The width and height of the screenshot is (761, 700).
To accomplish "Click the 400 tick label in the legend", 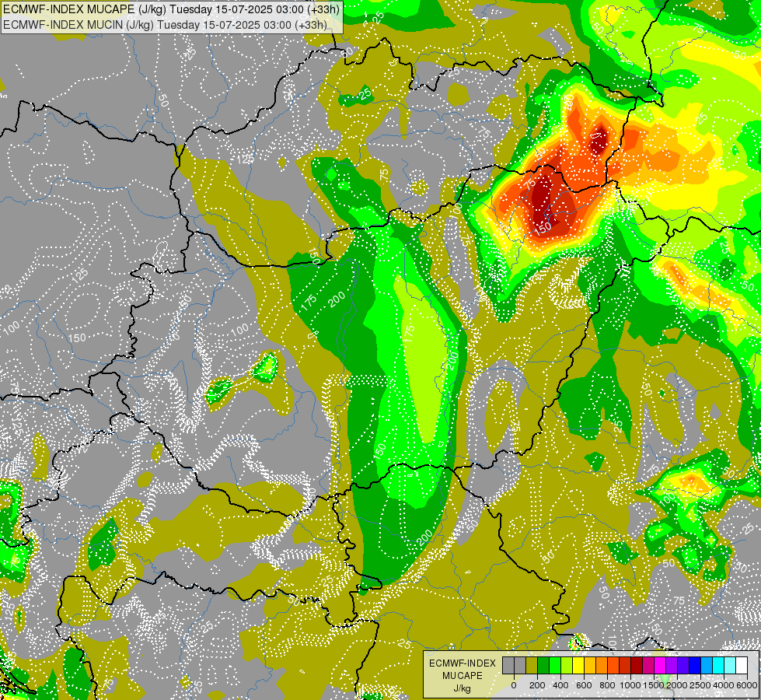I will tap(560, 685).
